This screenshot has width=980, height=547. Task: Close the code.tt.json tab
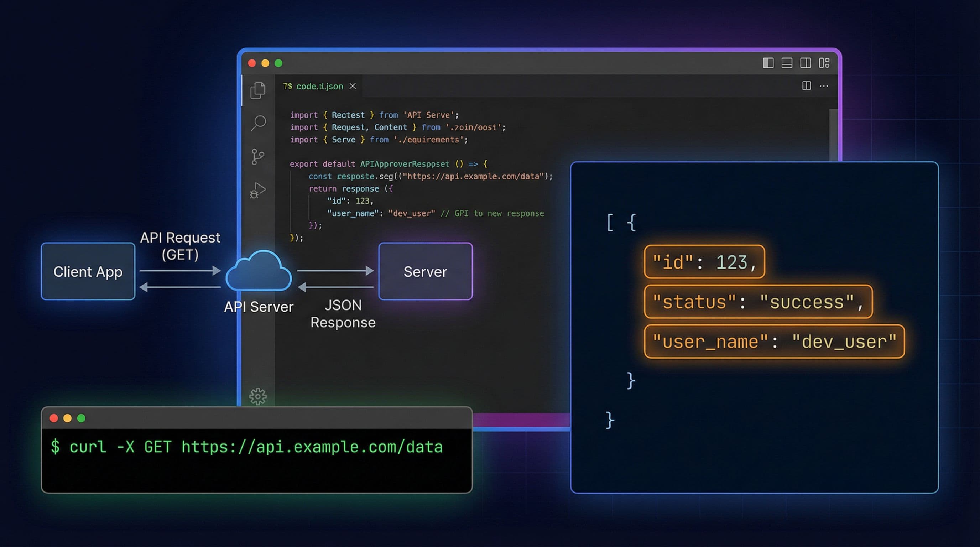[x=352, y=86]
